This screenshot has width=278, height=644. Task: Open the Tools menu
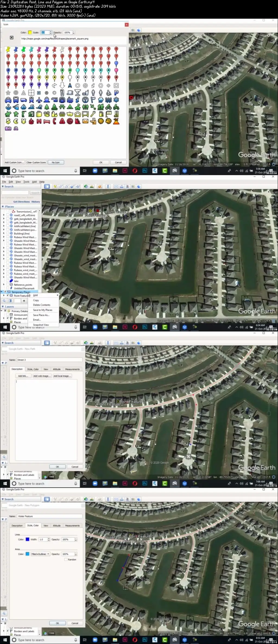[x=26, y=182]
